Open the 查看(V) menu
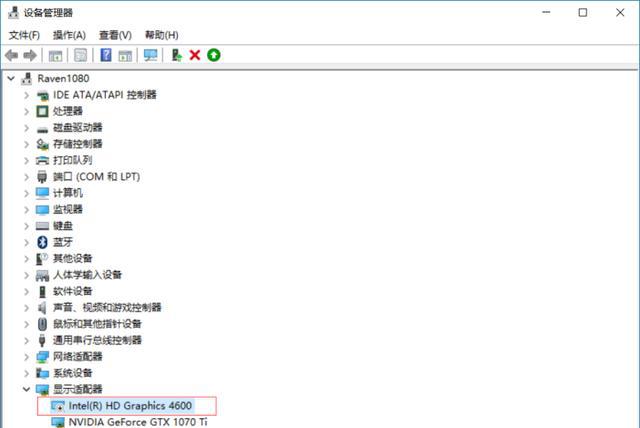The image size is (640, 428). 115,35
